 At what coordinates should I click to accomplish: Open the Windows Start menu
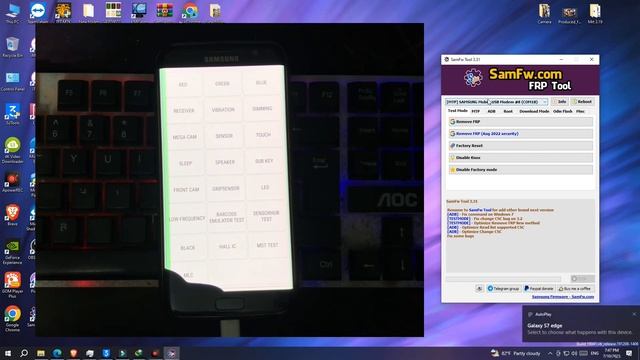(x=8, y=353)
